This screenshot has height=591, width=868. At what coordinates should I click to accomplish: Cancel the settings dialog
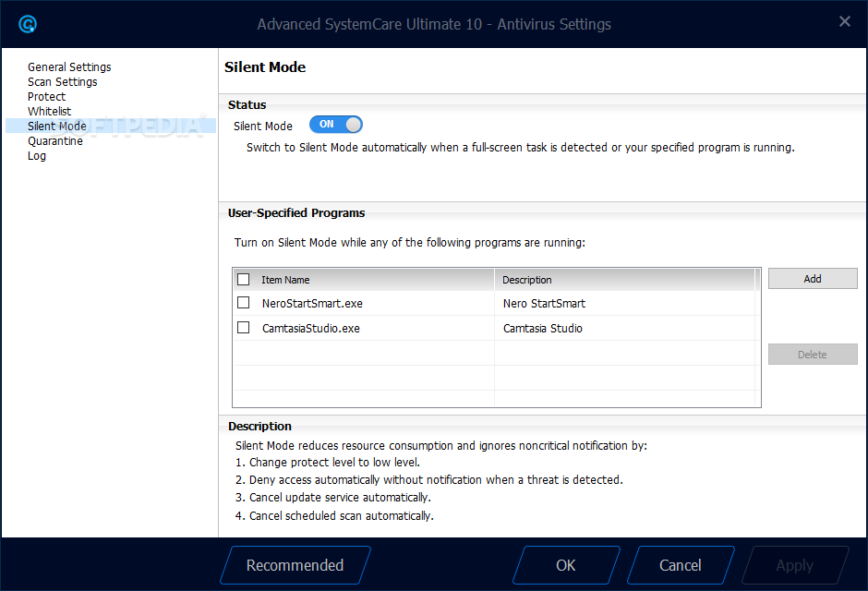pos(681,565)
